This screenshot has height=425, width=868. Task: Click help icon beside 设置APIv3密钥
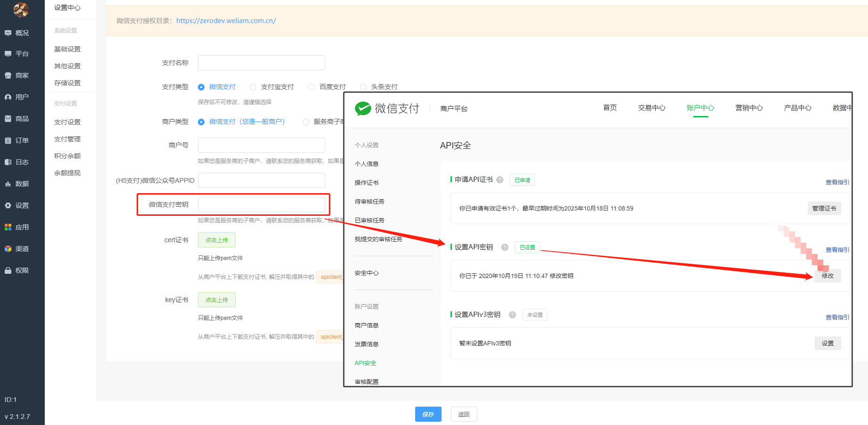click(512, 315)
